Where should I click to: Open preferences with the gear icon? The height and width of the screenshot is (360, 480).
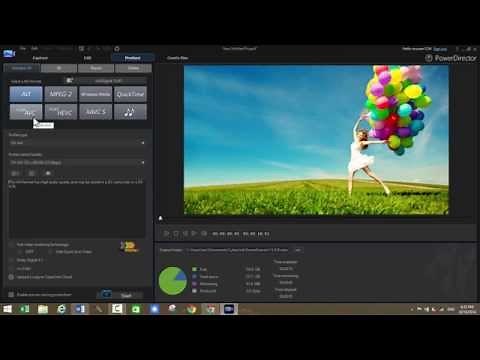tap(117, 49)
